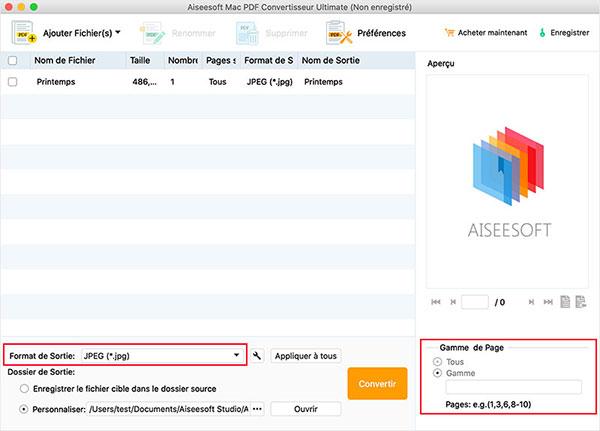Choose save target file in source folder option

23,389
